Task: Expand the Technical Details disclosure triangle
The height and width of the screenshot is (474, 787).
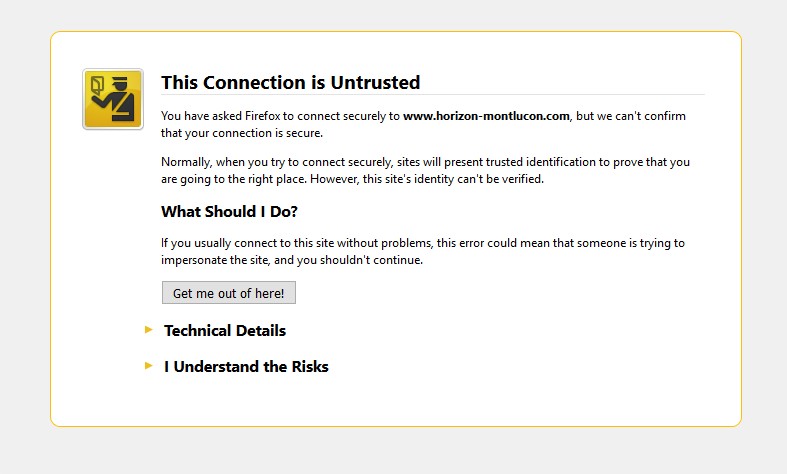Action: (x=149, y=329)
